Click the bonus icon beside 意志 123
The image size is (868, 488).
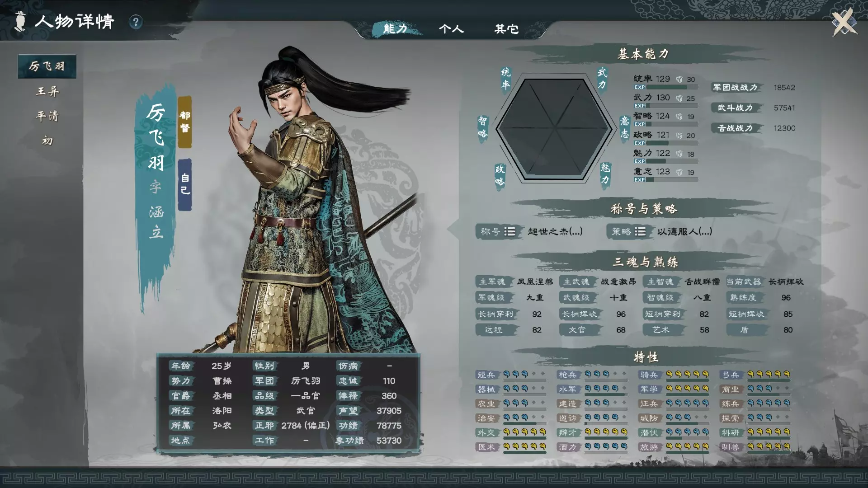(679, 172)
